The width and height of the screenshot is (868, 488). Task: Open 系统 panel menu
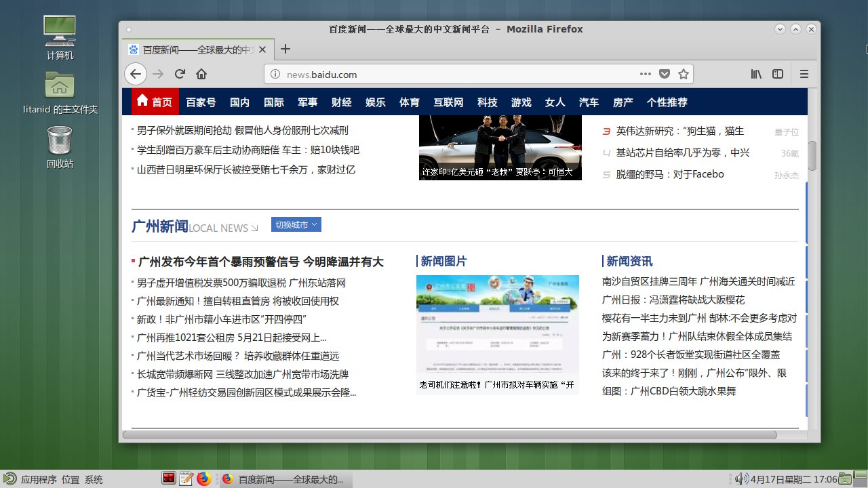tap(94, 480)
